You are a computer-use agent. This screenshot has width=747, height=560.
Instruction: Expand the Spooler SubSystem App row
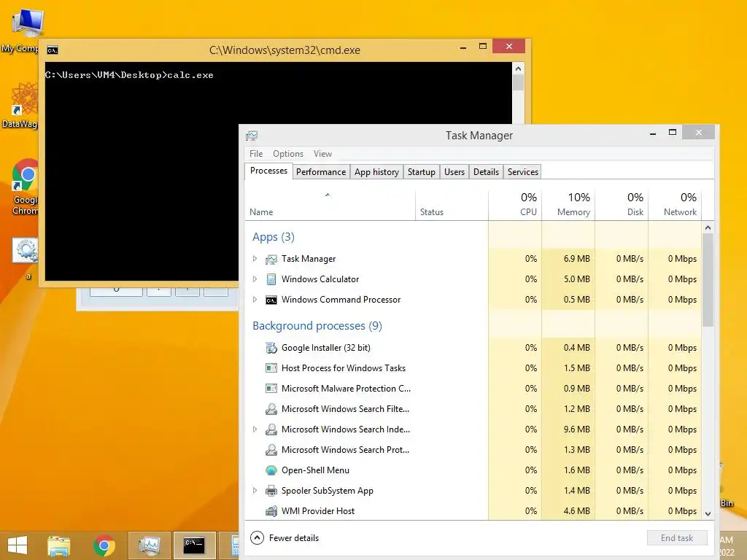click(255, 491)
